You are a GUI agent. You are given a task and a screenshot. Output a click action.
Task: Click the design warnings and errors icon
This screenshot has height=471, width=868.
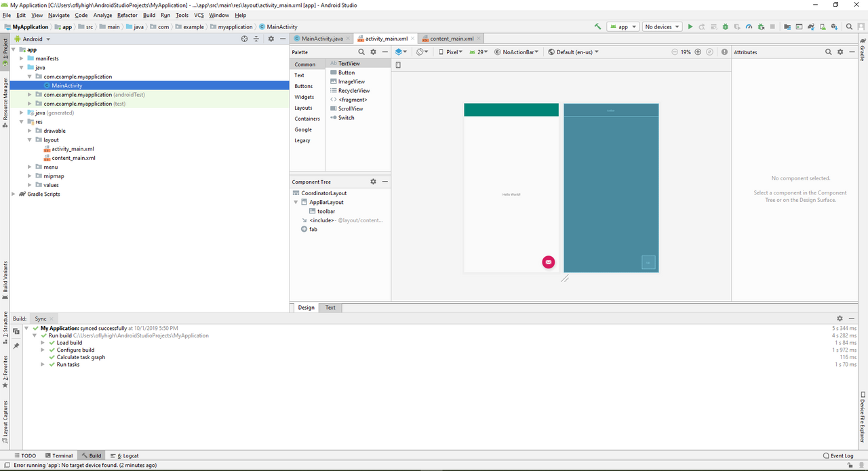point(724,52)
